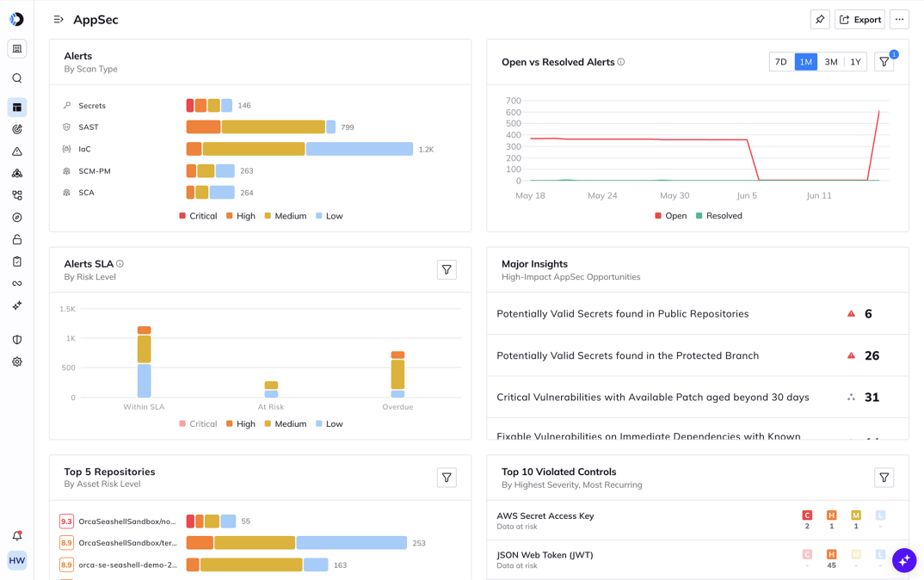Show info tooltip for Alerts SLA
Image resolution: width=924 pixels, height=580 pixels.
point(120,263)
